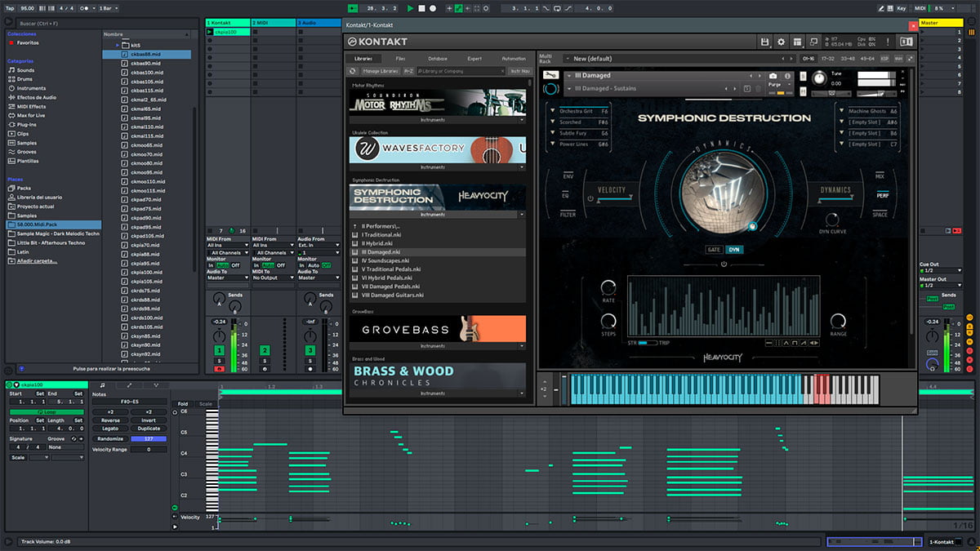Click the Steps knob
Image resolution: width=980 pixels, height=551 pixels.
click(608, 320)
